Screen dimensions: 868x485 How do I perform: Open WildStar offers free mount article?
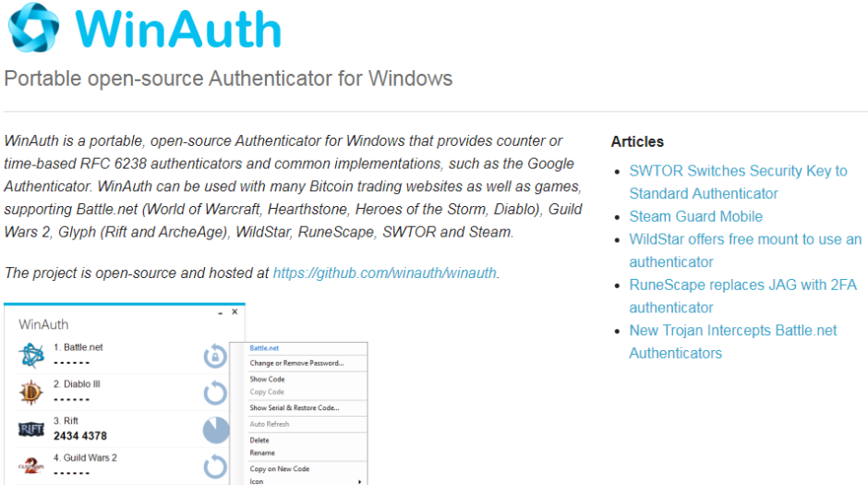pyautogui.click(x=745, y=250)
